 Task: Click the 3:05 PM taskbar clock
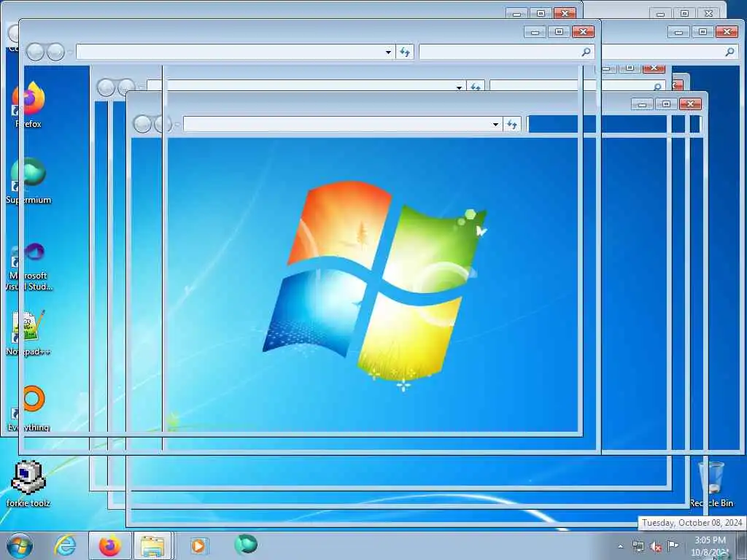click(710, 546)
